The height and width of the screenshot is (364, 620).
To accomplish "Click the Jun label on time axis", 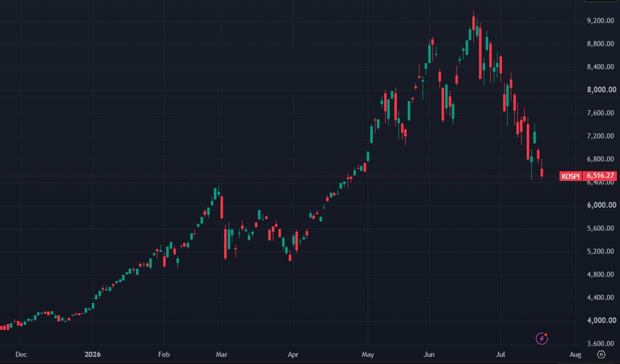I will 429,355.
